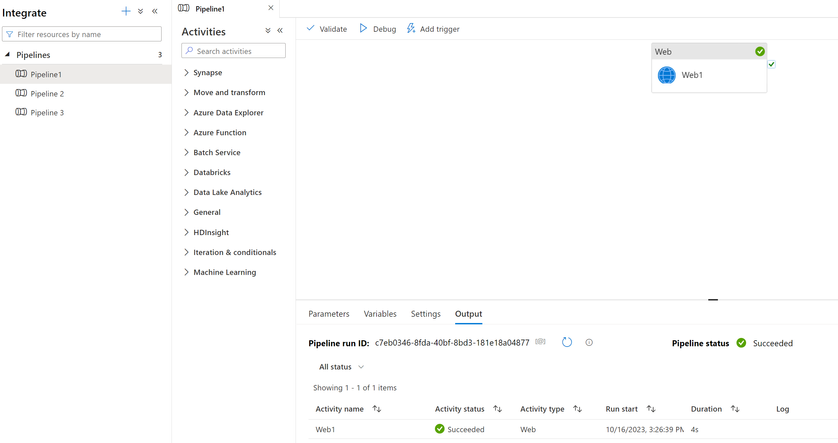Screen dimensions: 838x443
Task: Expand the Batch Service group
Action: 187,152
